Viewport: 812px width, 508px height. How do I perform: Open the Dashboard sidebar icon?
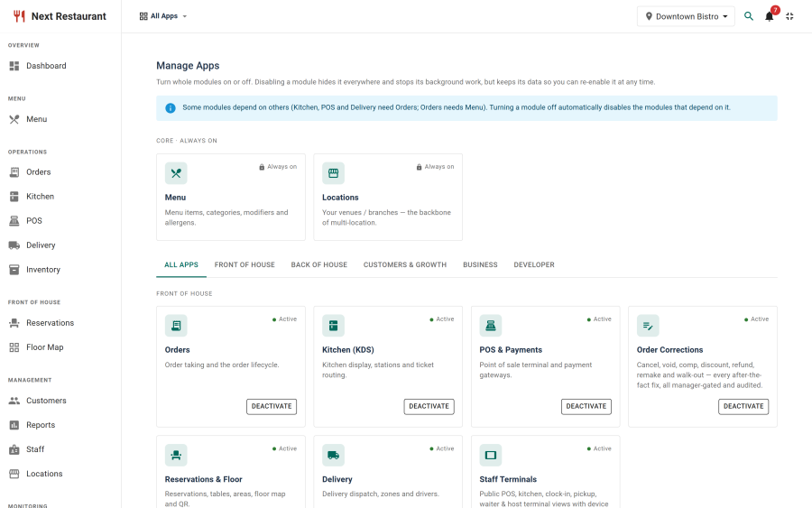(x=14, y=66)
